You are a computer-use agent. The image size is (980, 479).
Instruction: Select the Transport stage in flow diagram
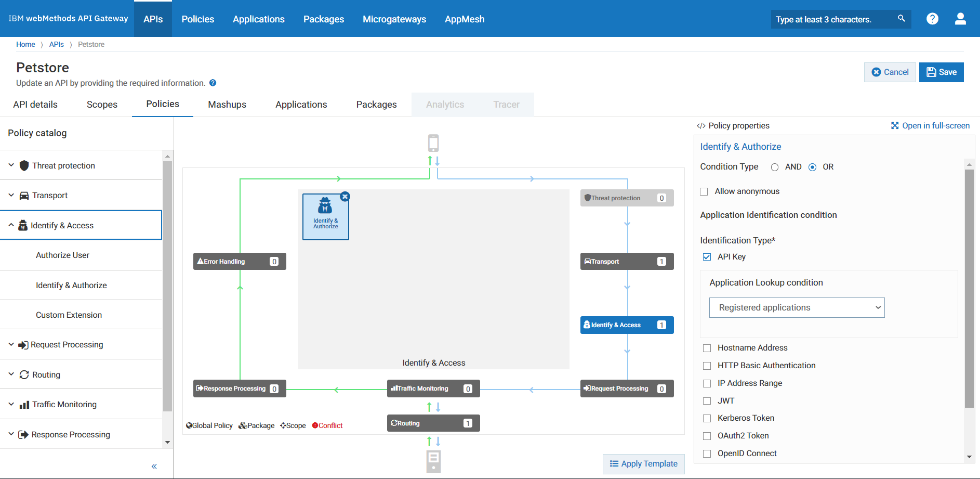627,262
